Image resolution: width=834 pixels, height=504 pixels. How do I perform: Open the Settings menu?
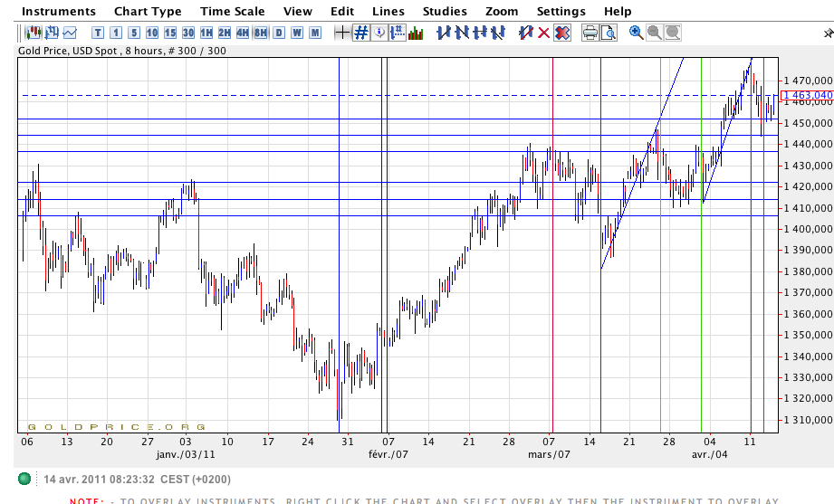[x=561, y=11]
